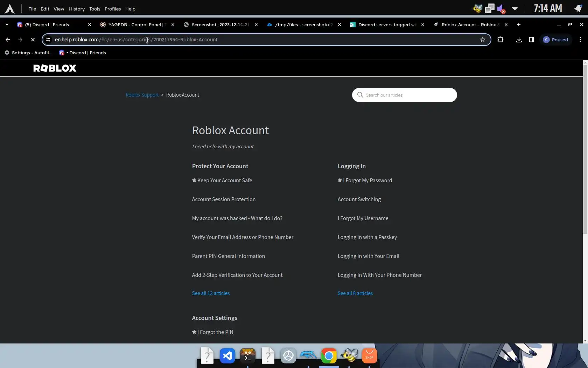This screenshot has width=588, height=368.
Task: Open the orange Shop app in the dock
Action: coord(369,356)
